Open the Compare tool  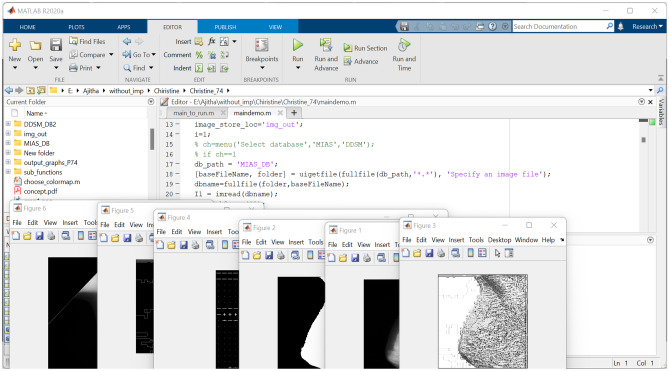point(87,55)
